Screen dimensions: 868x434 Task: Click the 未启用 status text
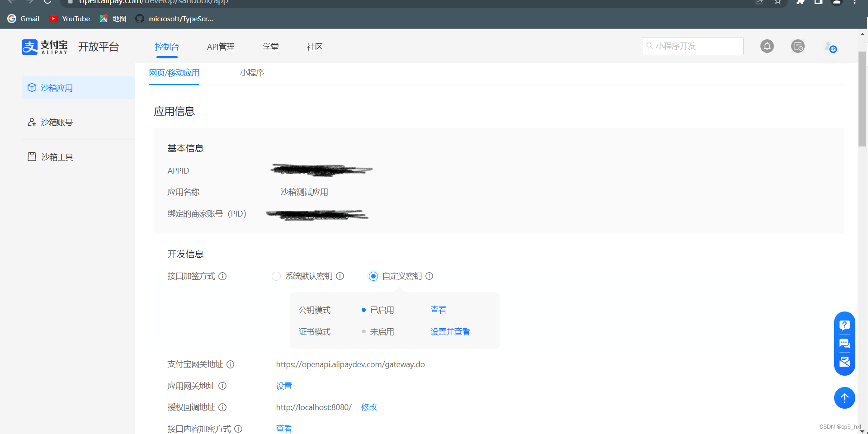tap(382, 332)
